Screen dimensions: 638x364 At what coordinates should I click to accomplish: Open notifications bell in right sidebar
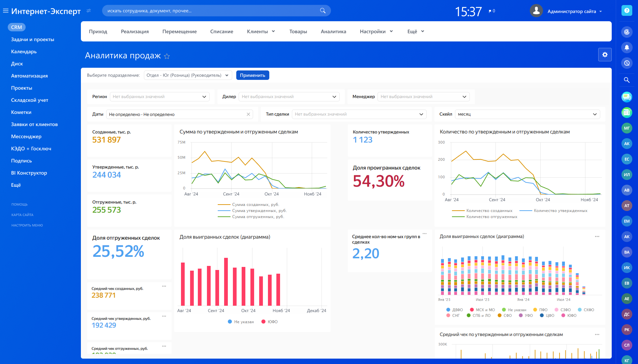627,48
